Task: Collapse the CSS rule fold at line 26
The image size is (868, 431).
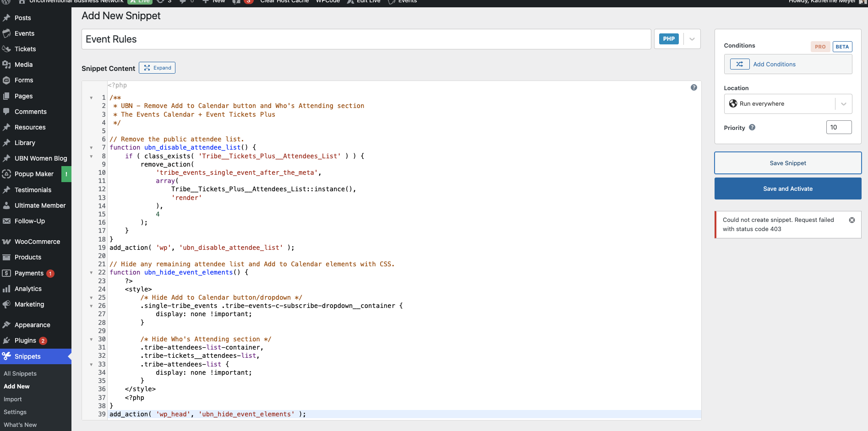Action: pos(91,306)
